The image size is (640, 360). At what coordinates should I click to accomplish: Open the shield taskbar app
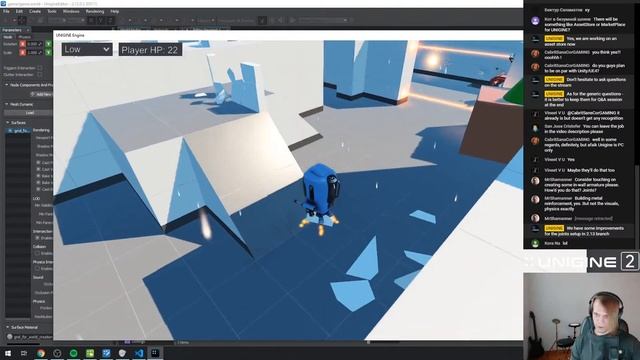[122, 353]
